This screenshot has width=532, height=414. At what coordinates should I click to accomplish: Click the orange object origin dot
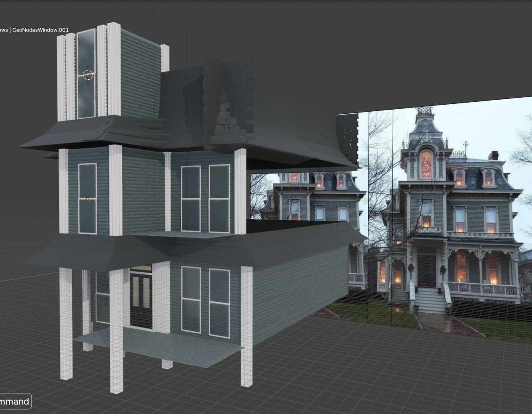click(88, 199)
